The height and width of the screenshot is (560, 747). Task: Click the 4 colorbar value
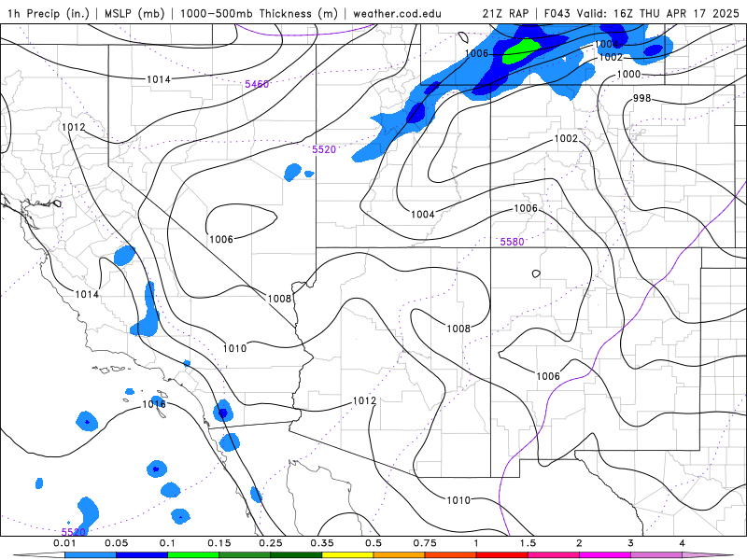click(x=683, y=543)
